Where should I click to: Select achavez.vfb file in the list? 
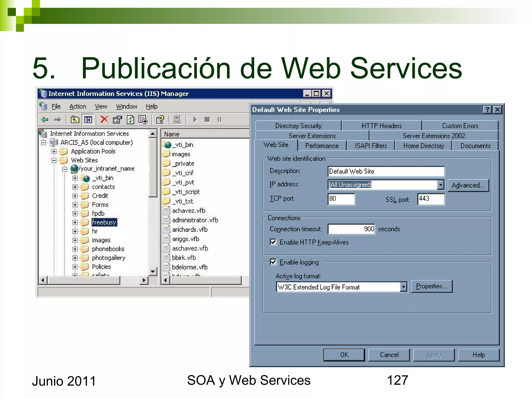[188, 211]
